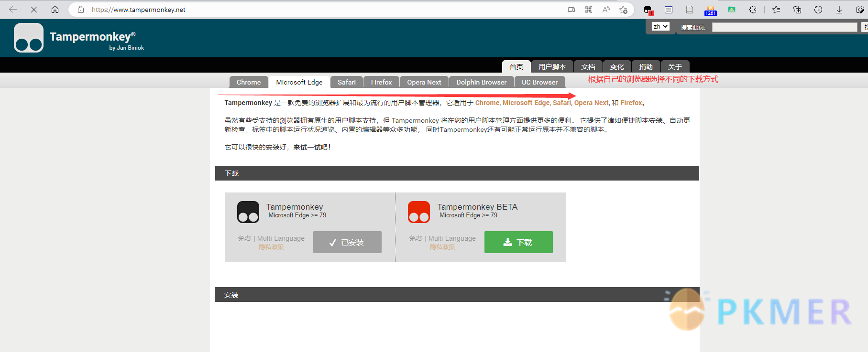Viewport: 868px width, 352px height.
Task: Click the Tampermonkey BETA title text
Action: [x=477, y=207]
